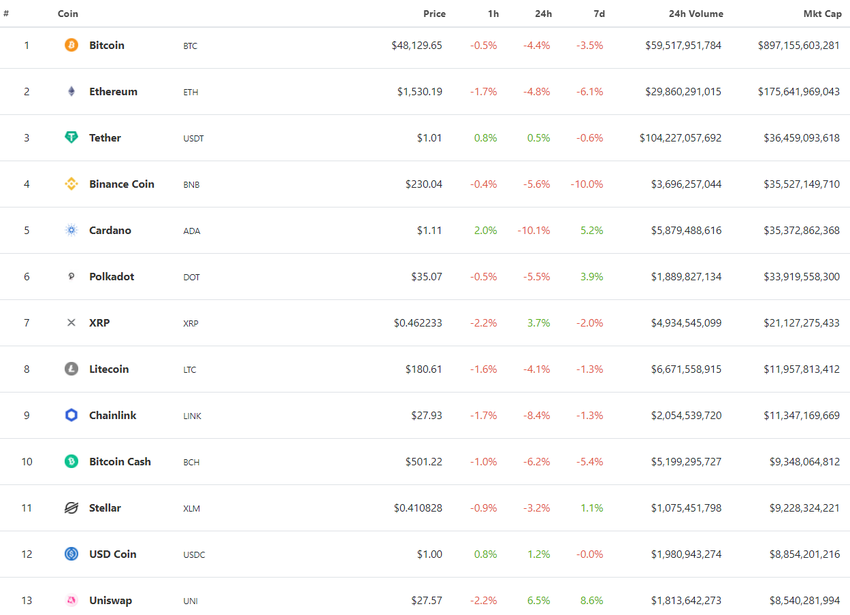Click Chainlink 24h volume $2,054,539,720

[686, 415]
